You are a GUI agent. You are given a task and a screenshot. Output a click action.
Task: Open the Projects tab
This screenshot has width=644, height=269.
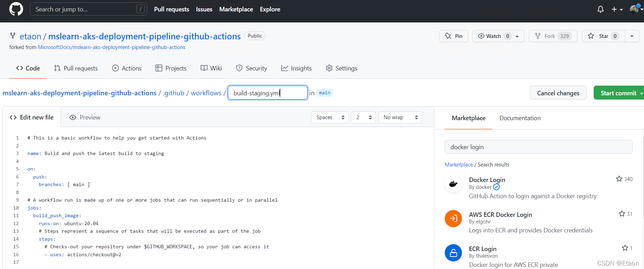(171, 68)
